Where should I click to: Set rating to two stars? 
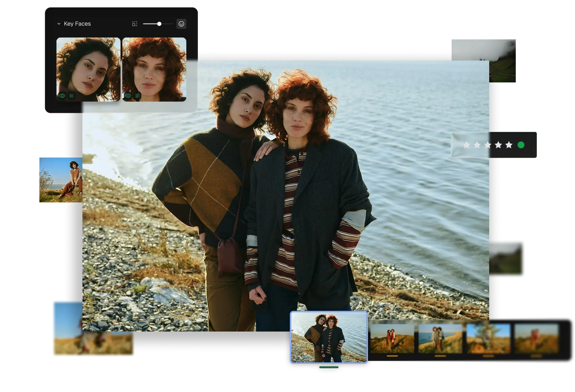click(x=477, y=145)
